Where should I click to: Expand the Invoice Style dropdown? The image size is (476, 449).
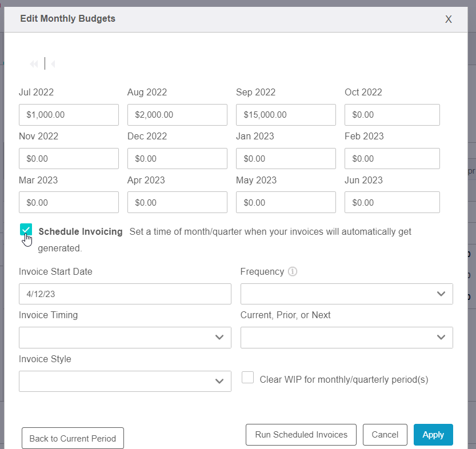coord(125,381)
